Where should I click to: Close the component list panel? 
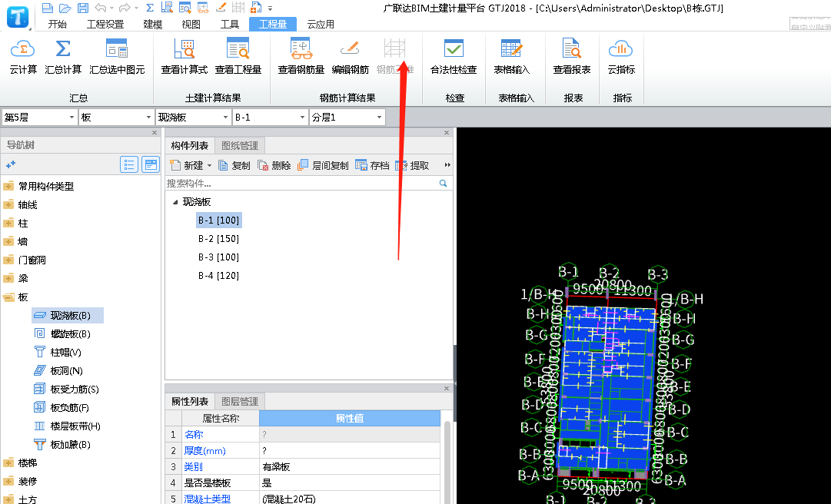446,132
